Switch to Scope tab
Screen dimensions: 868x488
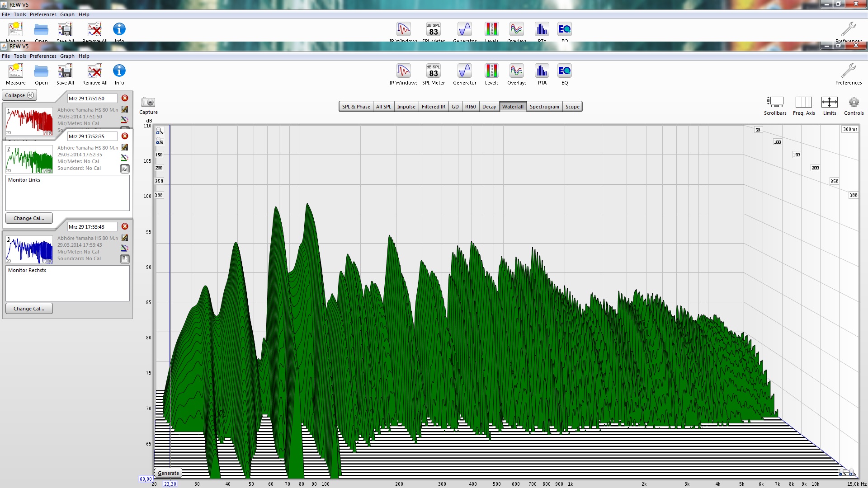[572, 107]
